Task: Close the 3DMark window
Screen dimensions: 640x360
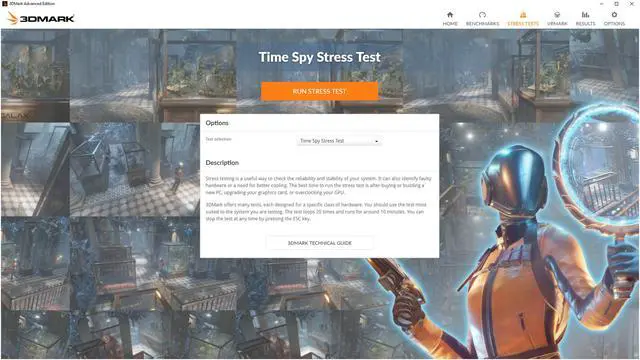Action: point(631,4)
